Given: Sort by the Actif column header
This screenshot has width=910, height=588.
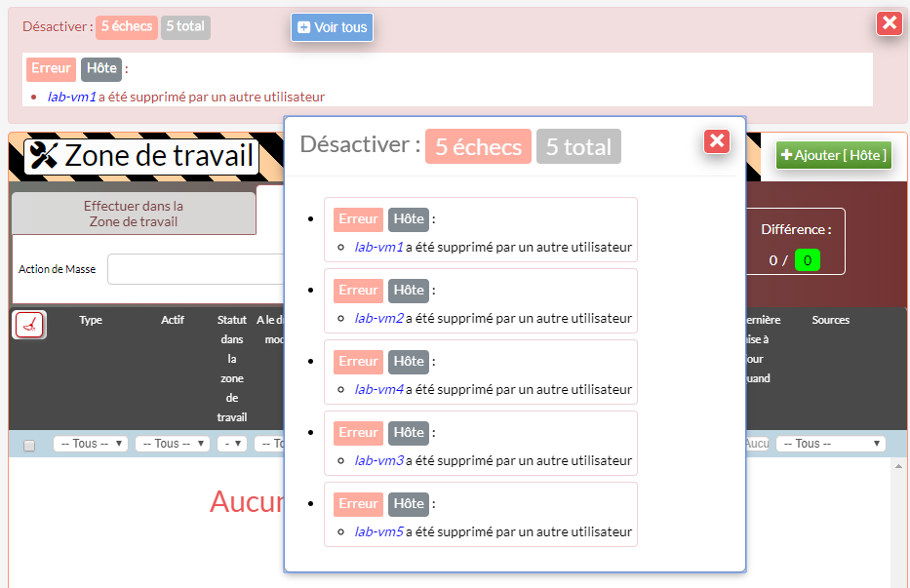Looking at the screenshot, I should (173, 320).
